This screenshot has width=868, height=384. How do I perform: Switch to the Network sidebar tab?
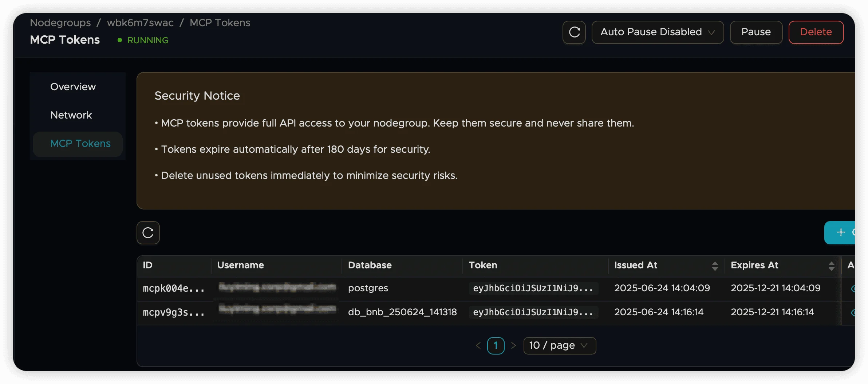pyautogui.click(x=71, y=115)
